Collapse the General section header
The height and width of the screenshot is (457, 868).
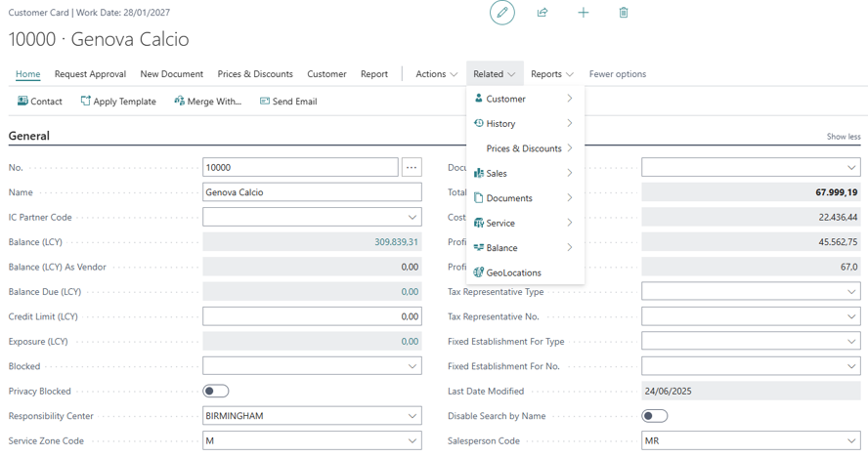point(28,136)
